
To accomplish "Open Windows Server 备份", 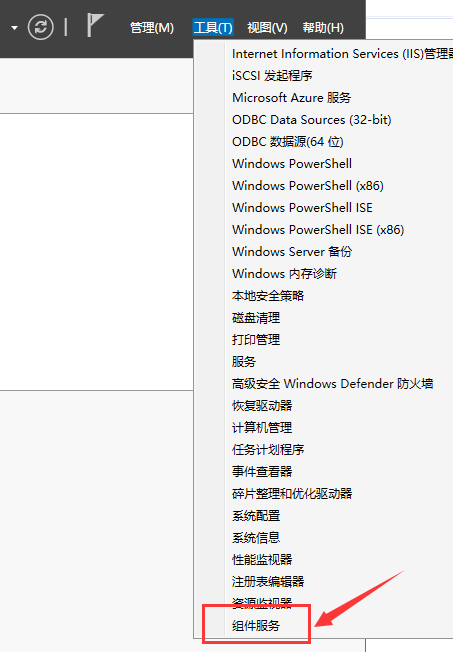I will (x=292, y=252).
